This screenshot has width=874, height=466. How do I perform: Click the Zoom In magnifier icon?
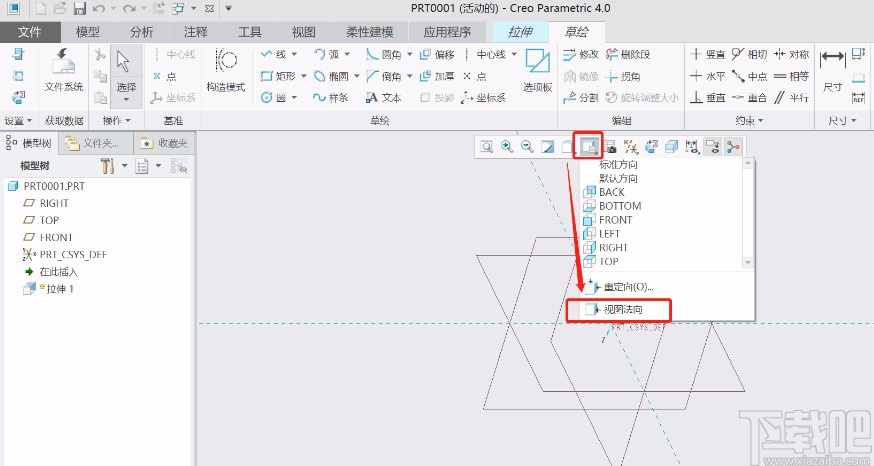[x=507, y=147]
